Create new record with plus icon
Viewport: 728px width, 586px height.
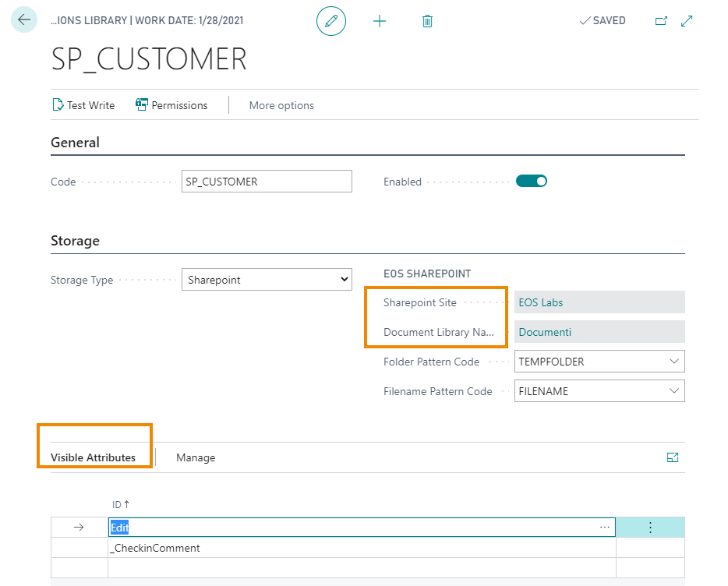tap(380, 21)
